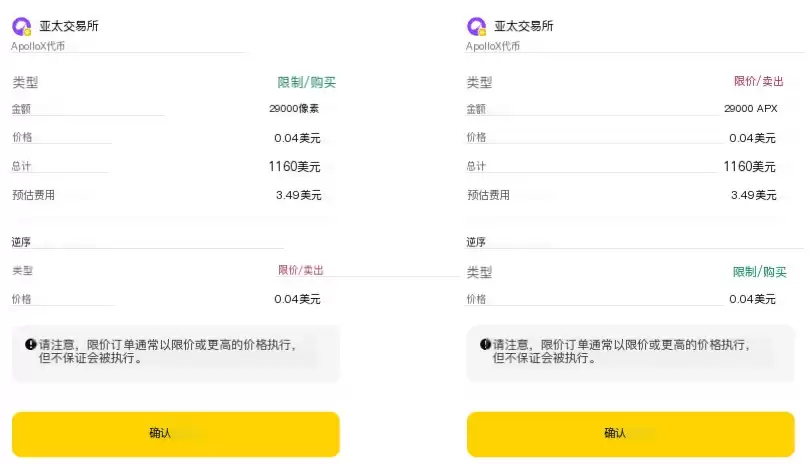Screen dimensions: 809x465
Task: Click the warning icon in left notice box
Action: [31, 344]
